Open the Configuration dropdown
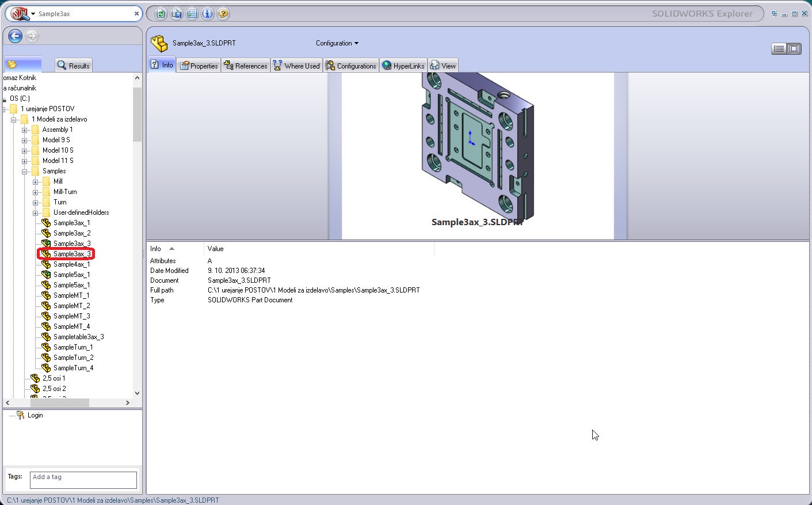The image size is (812, 505). click(x=337, y=43)
